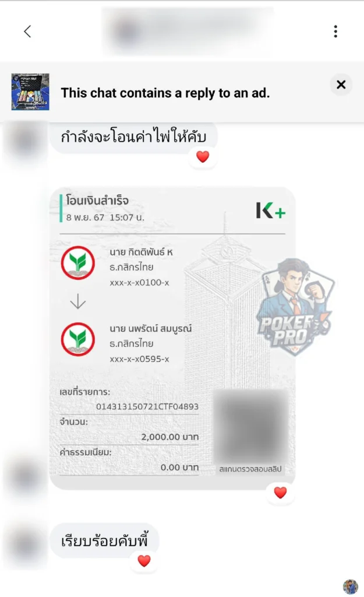The image size is (364, 597).
Task: Tap heart reaction on last message
Action: [144, 561]
